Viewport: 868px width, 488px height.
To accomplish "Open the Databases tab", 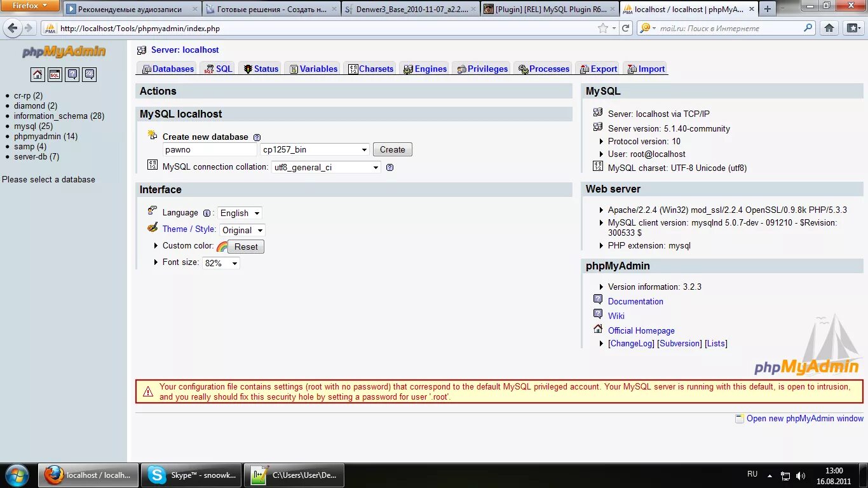I will coord(168,69).
